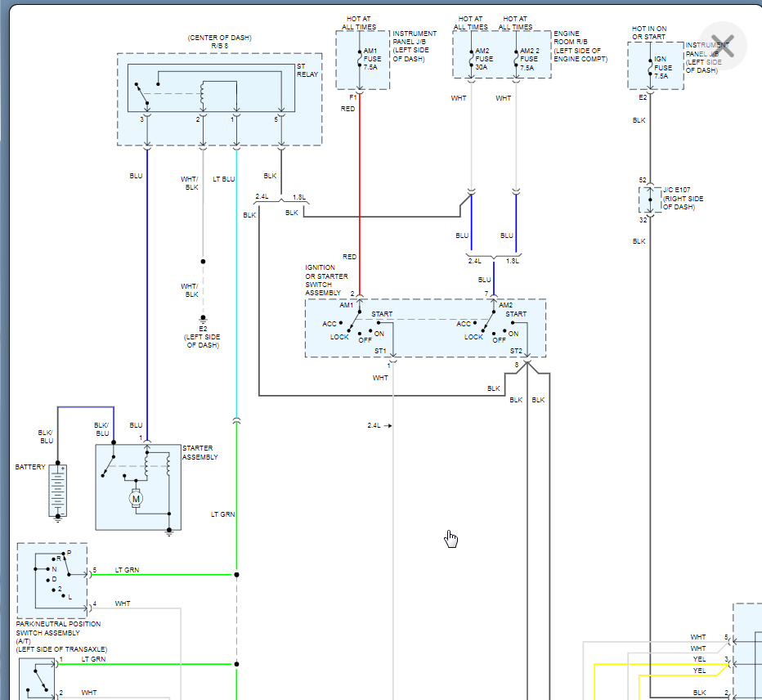Click the AM2 2 fuse 7.5A symbol
The width and height of the screenshot is (762, 700).
(x=516, y=59)
